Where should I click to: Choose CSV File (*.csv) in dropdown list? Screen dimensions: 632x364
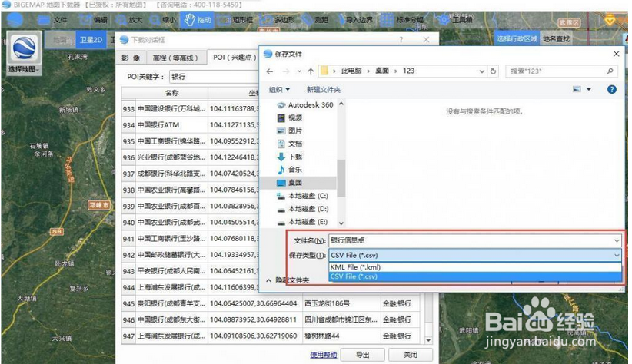[x=475, y=276]
